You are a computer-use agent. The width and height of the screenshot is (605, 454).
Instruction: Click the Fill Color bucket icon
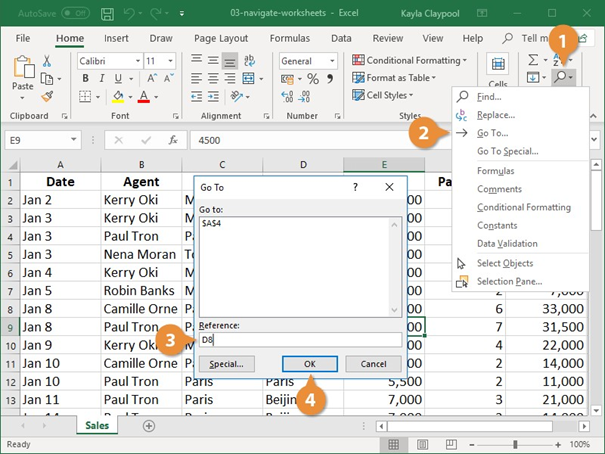[118, 96]
